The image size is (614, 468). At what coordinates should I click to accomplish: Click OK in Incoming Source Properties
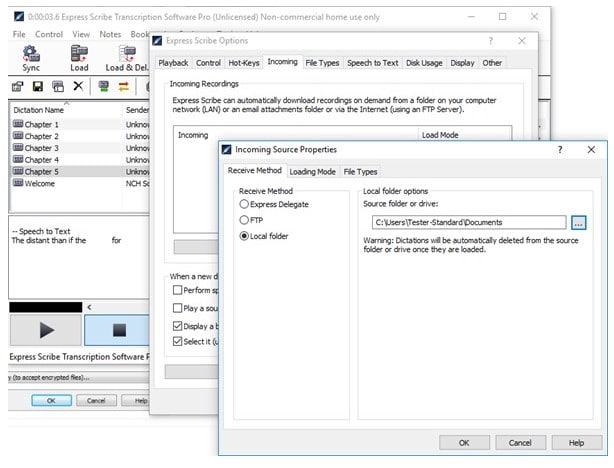464,443
